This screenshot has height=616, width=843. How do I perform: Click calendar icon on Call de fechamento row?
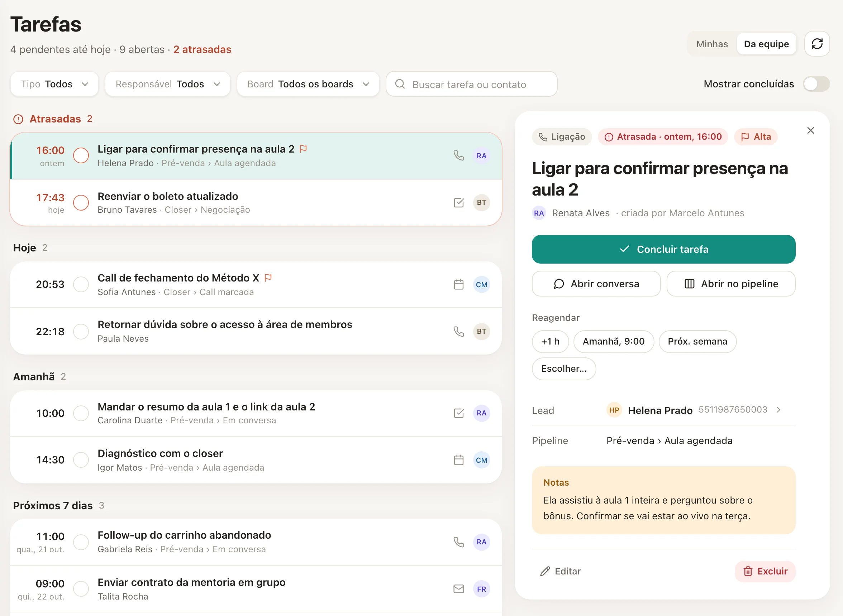click(x=459, y=284)
